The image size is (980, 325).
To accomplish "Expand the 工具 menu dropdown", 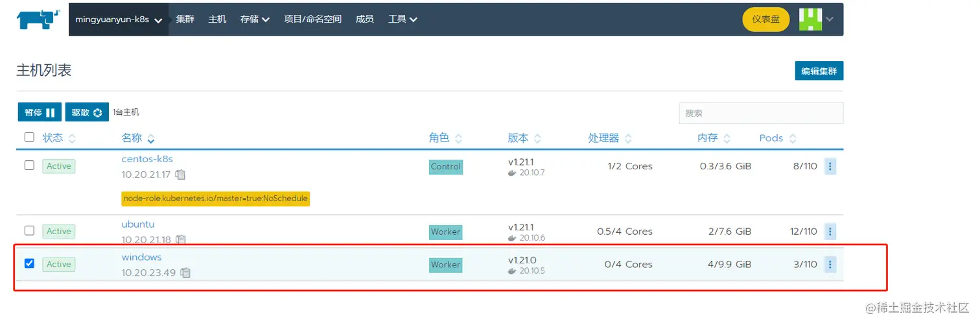I will click(x=402, y=19).
